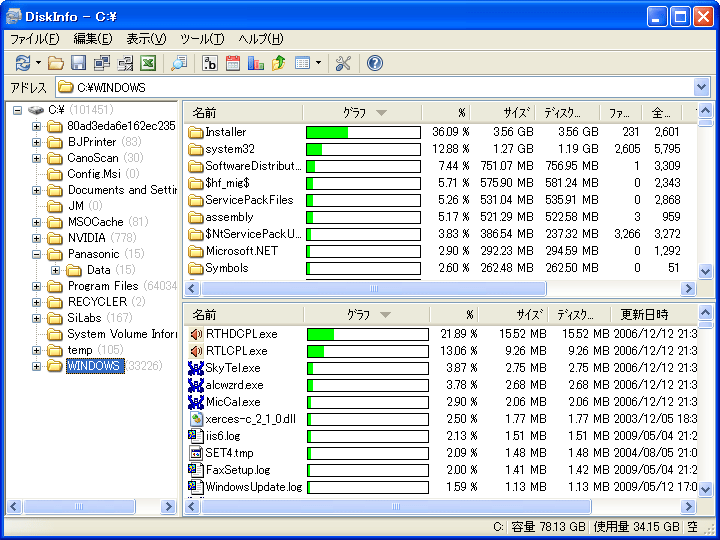Open the ファイル(F) menu
Image resolution: width=720 pixels, height=540 pixels.
tap(35, 39)
